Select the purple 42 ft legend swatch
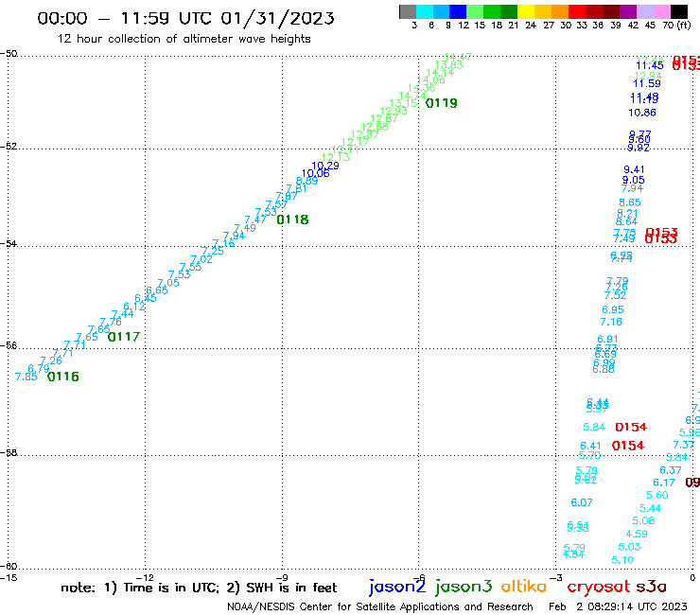 coord(628,11)
